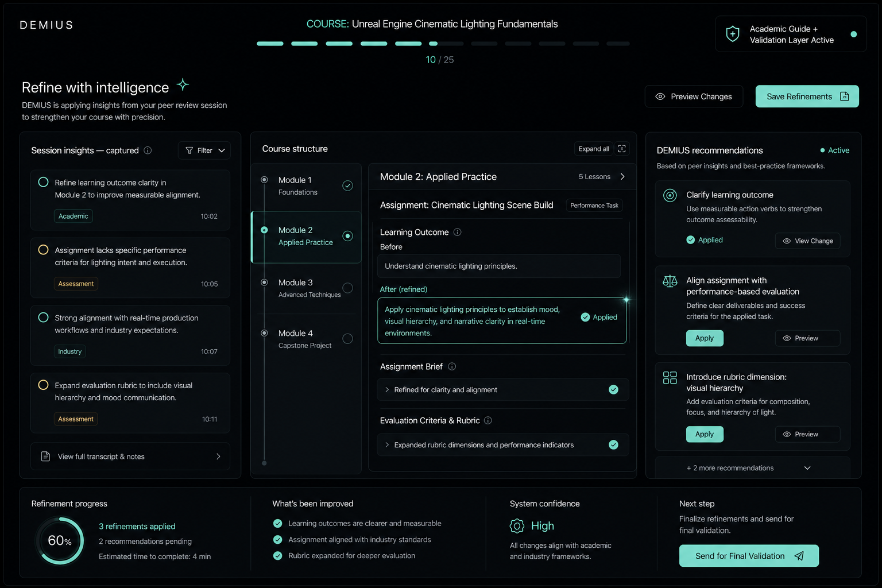
Task: Open Module 3 Advanced Techniques
Action: (307, 288)
